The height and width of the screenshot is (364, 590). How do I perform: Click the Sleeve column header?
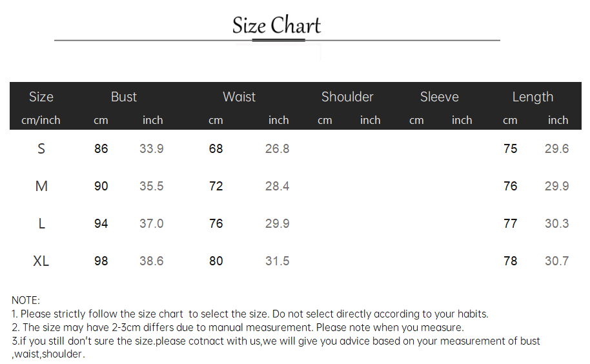440,97
